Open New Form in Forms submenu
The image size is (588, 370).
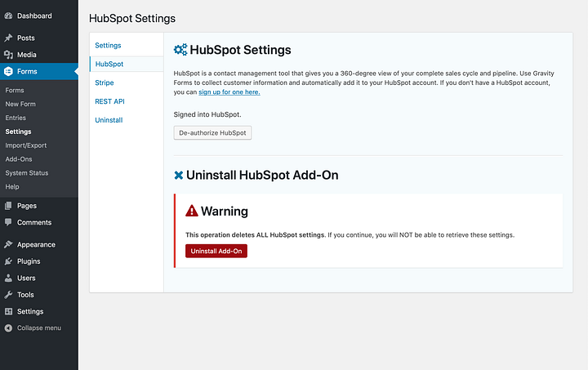coord(20,104)
